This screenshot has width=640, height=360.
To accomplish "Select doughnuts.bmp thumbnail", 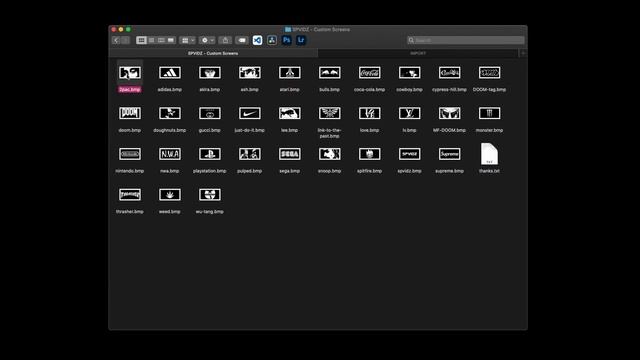I will point(170,113).
